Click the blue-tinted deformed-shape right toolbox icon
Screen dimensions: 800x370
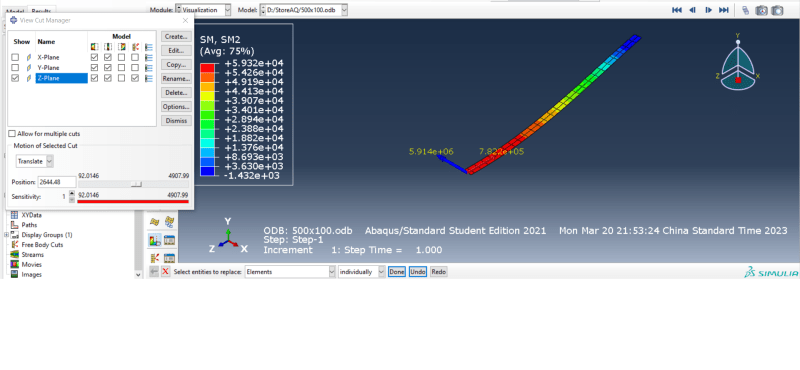click(x=170, y=221)
